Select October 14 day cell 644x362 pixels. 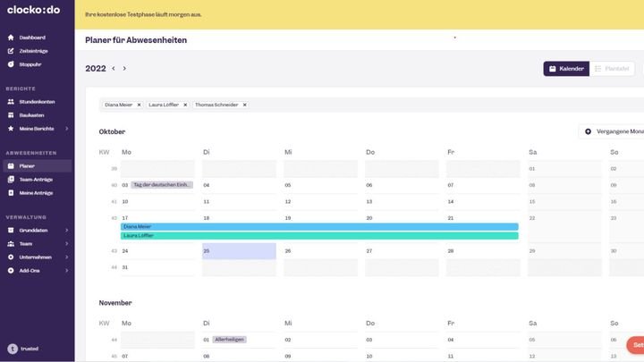483,202
